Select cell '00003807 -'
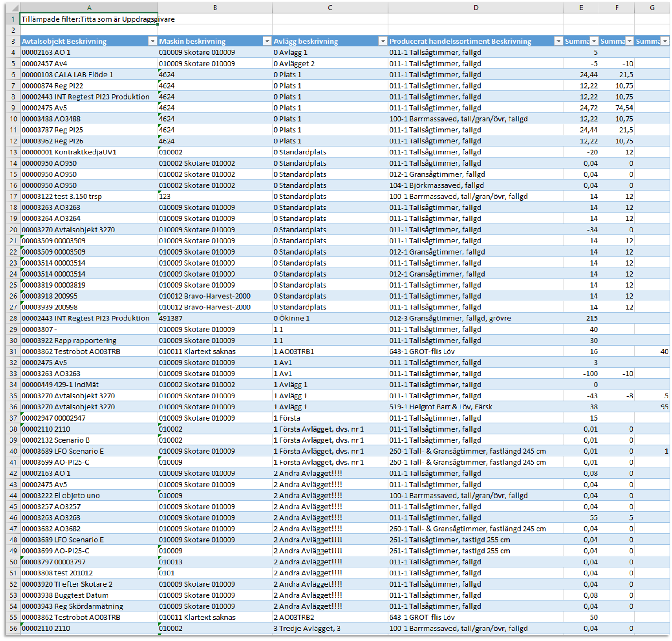 point(89,329)
